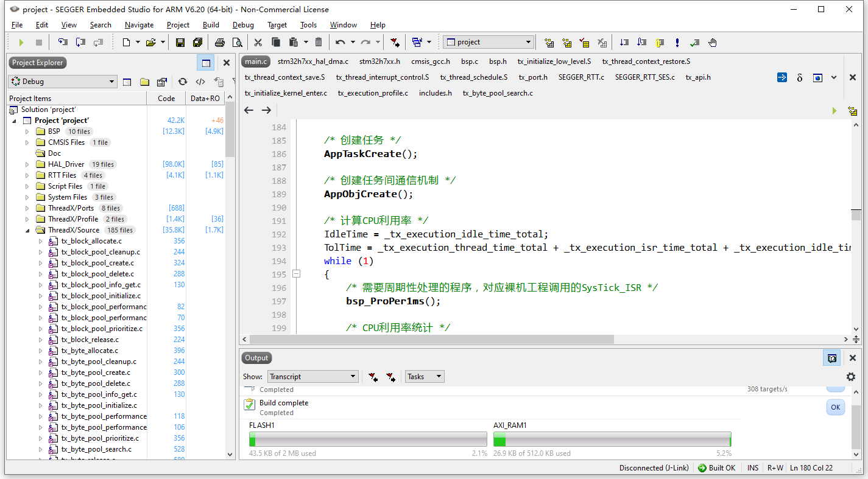Click the hand icon in the toolbar
The image size is (868, 479).
pos(713,42)
